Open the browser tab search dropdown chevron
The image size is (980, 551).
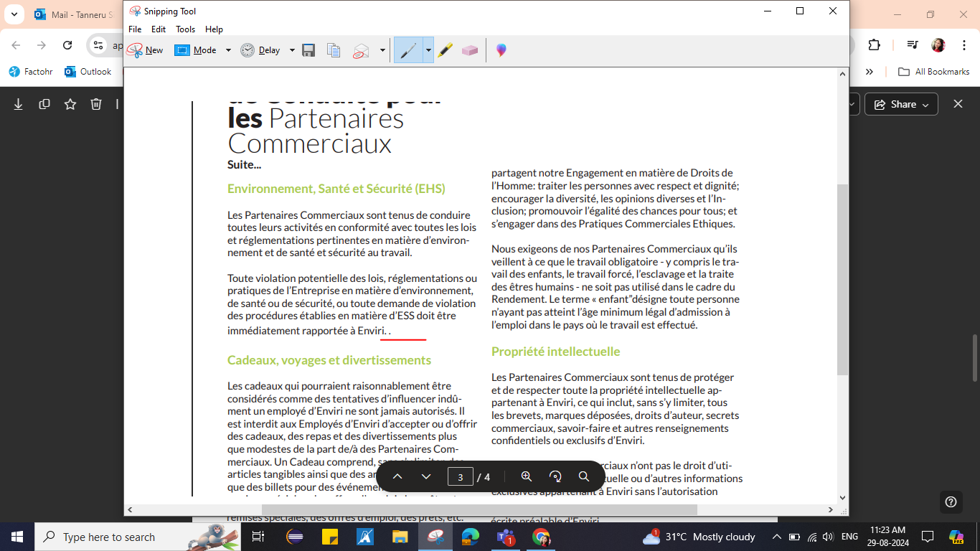point(14,14)
